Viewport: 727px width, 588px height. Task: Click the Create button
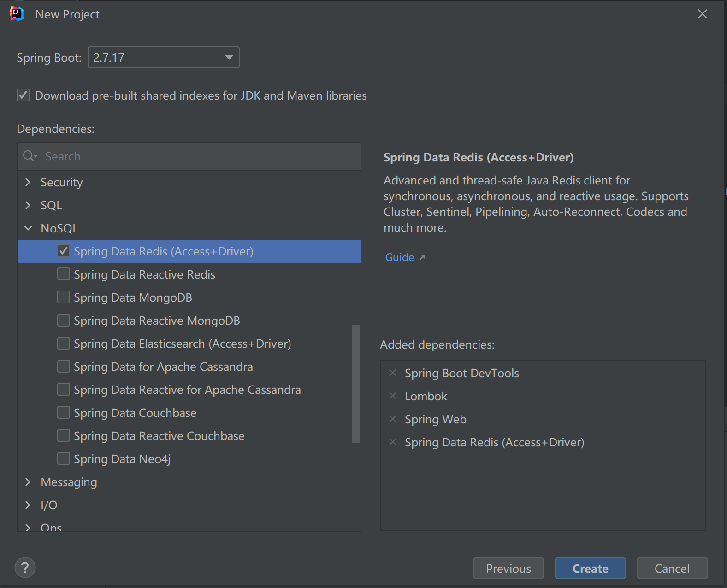coord(591,568)
